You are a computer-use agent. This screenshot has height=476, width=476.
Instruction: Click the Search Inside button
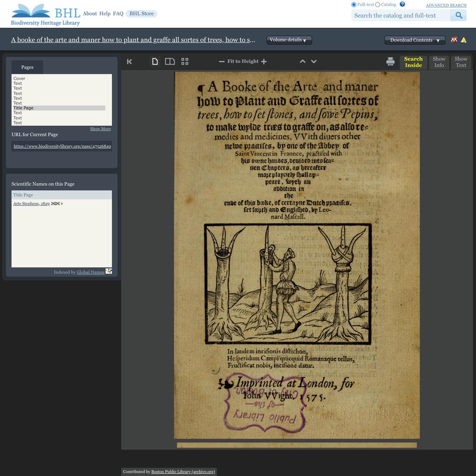[413, 62]
